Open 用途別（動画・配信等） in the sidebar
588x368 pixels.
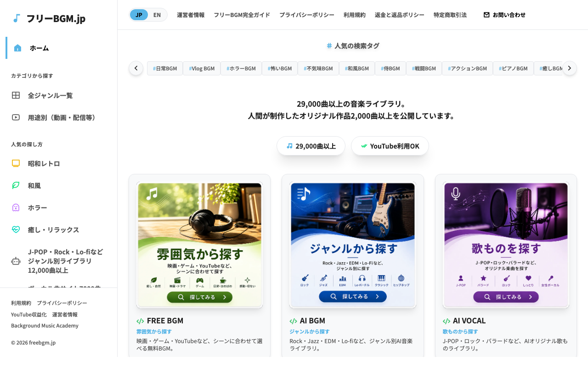(x=58, y=117)
